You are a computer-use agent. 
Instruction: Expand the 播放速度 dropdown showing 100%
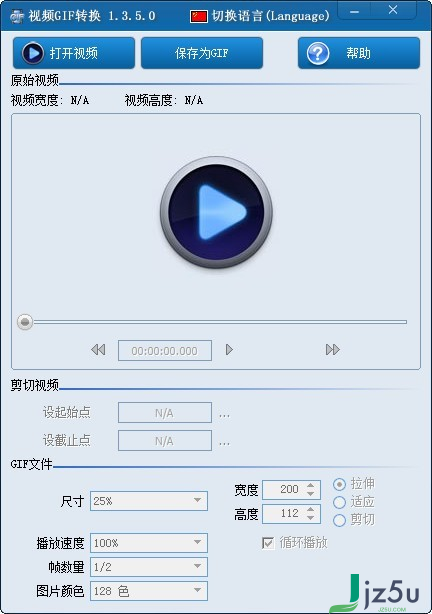pos(149,543)
